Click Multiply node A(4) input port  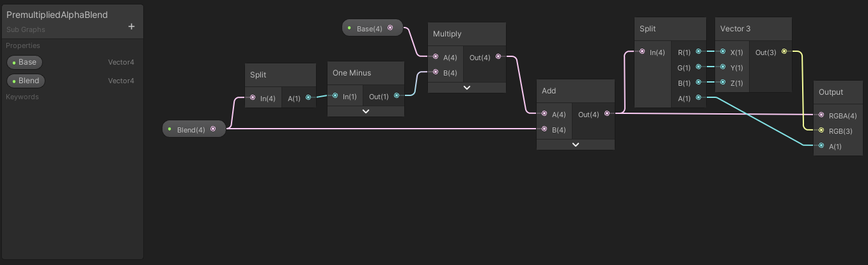coord(436,57)
